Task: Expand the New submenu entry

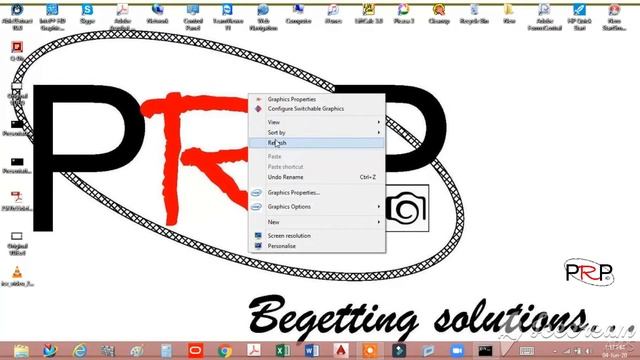Action: [316, 222]
